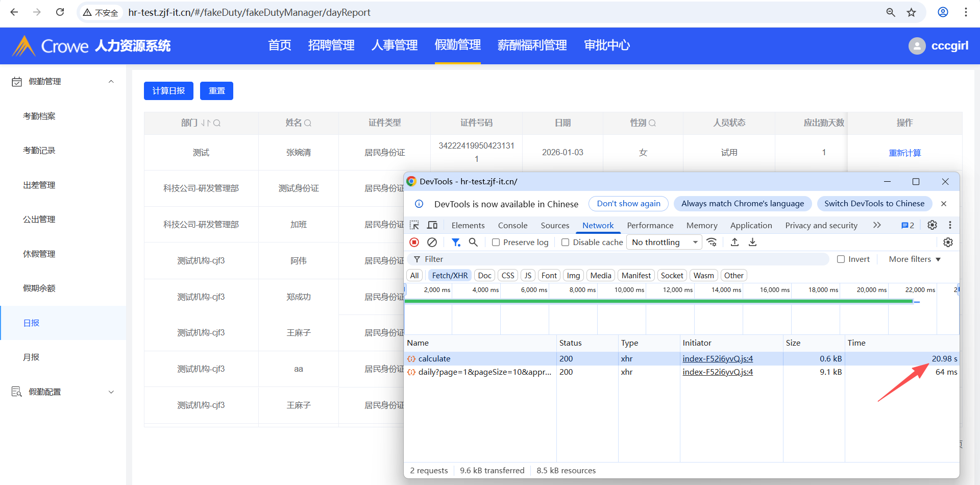Expand the More filters menu

pos(914,259)
